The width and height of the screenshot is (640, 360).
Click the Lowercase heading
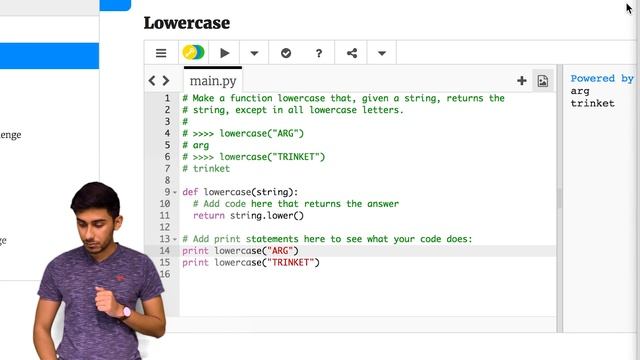click(187, 23)
